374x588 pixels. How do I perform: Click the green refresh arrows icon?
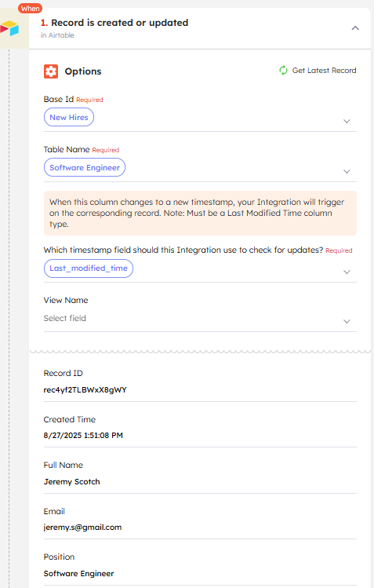(x=283, y=70)
